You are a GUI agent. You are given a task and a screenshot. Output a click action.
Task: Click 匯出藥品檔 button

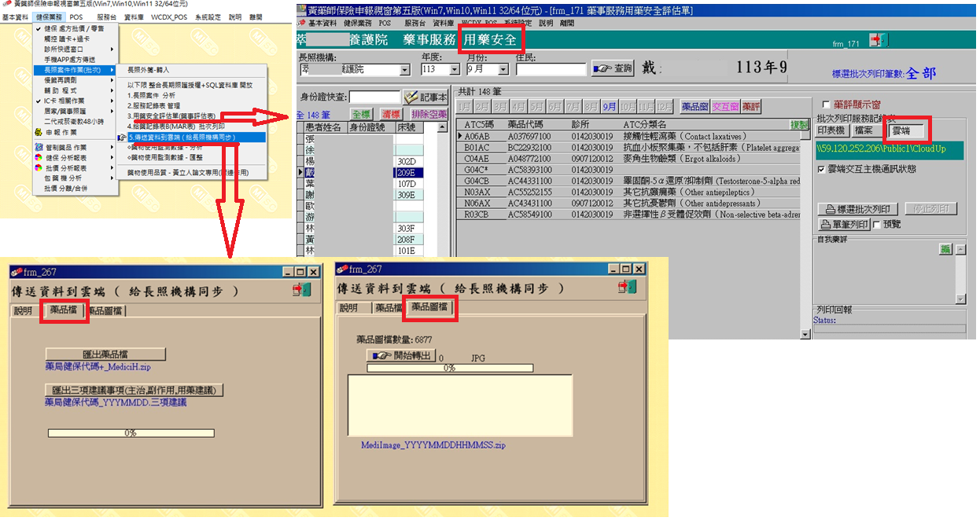[105, 354]
